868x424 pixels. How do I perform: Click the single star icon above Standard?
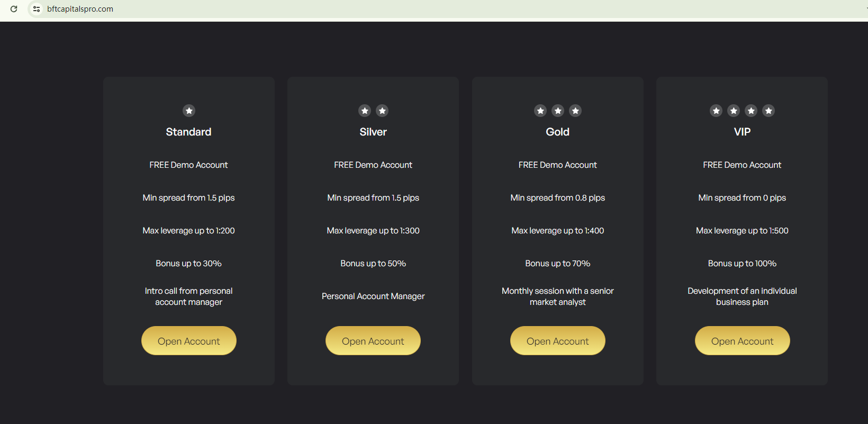[x=189, y=111]
